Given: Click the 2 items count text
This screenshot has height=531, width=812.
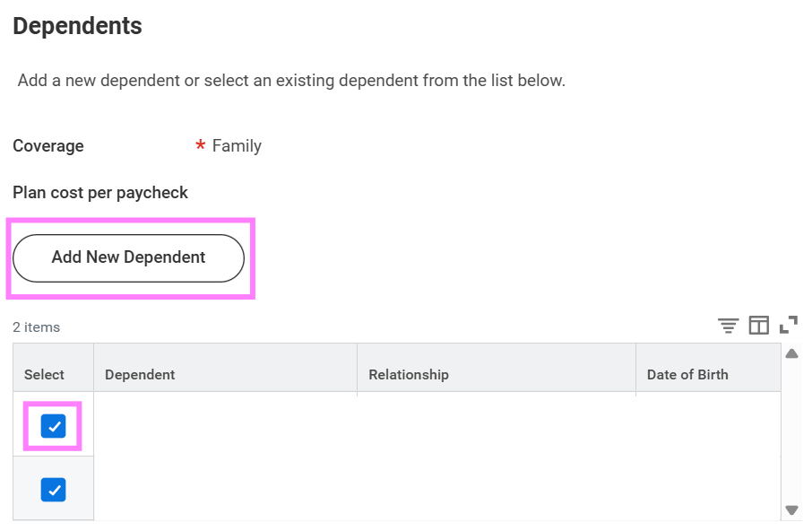Looking at the screenshot, I should (x=37, y=327).
